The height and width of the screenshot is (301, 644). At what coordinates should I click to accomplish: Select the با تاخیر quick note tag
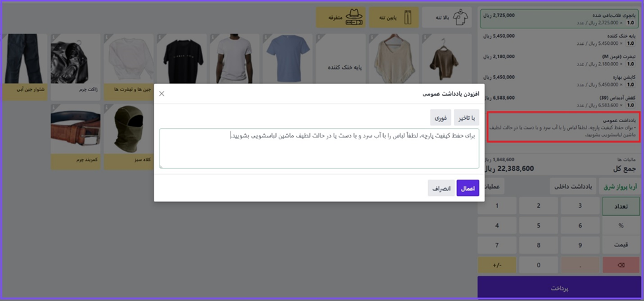tap(466, 118)
